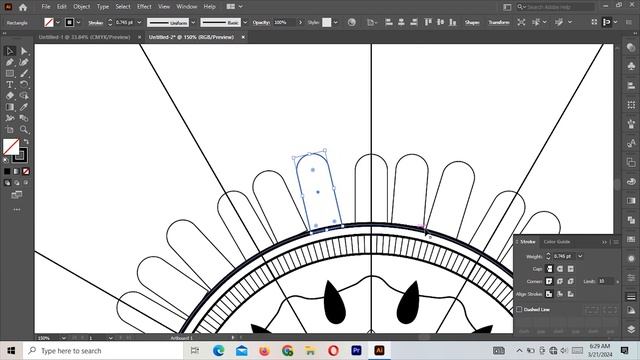The width and height of the screenshot is (640, 360).
Task: Set Butt Cap in Stroke panel
Action: click(x=549, y=269)
